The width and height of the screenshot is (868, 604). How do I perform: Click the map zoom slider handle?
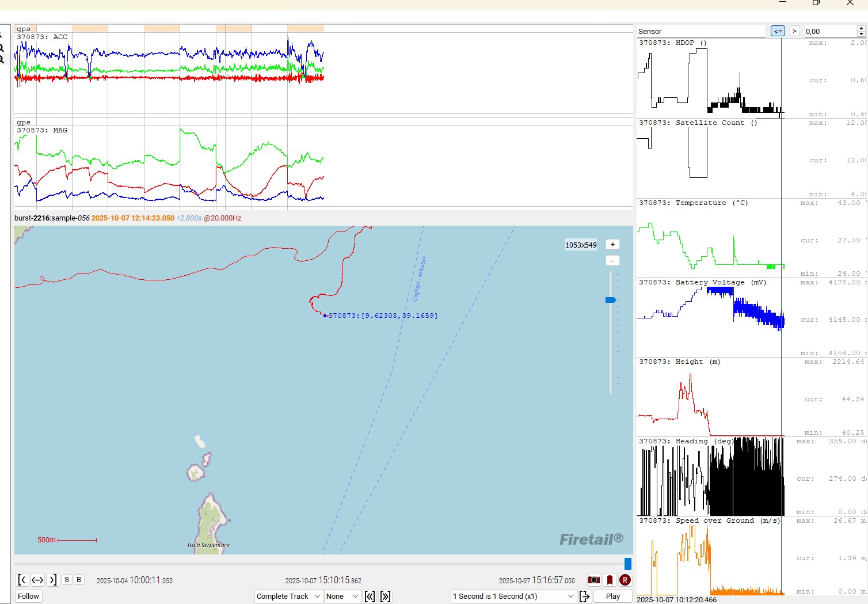point(611,300)
